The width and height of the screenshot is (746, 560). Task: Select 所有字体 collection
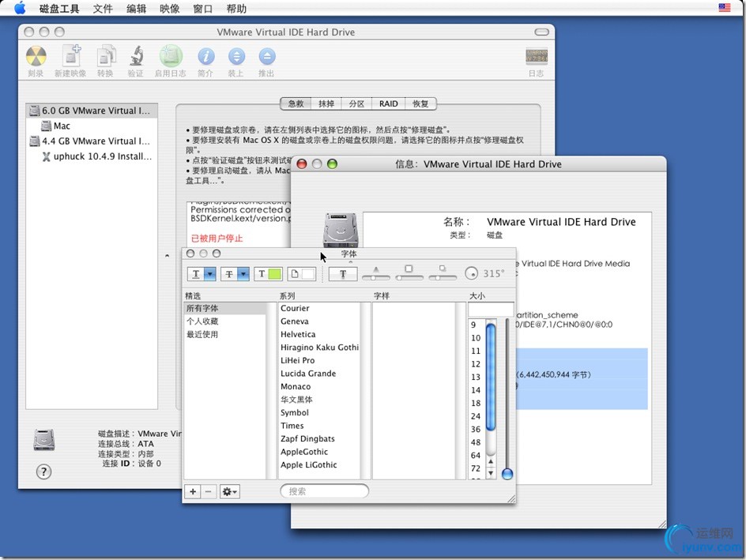pyautogui.click(x=224, y=308)
